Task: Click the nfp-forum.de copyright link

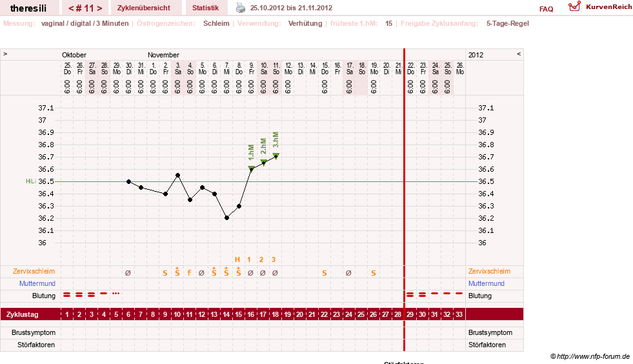Action: coord(590,356)
